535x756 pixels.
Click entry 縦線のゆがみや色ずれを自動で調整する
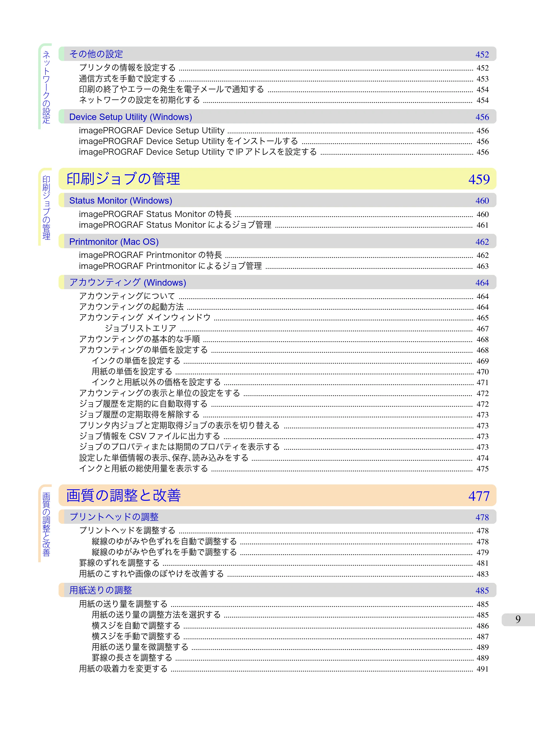tap(290, 542)
